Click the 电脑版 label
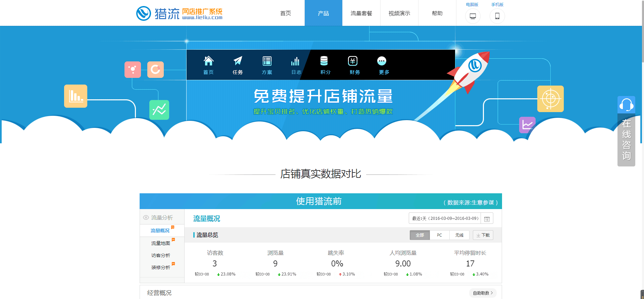Screen dimensions: 644x299 [472, 4]
